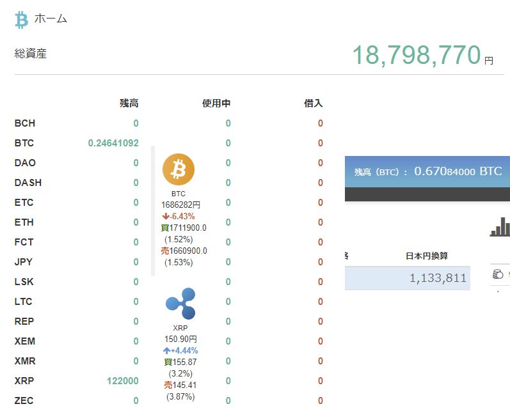
Task: Click the orange BTC coin icon
Action: pyautogui.click(x=178, y=169)
